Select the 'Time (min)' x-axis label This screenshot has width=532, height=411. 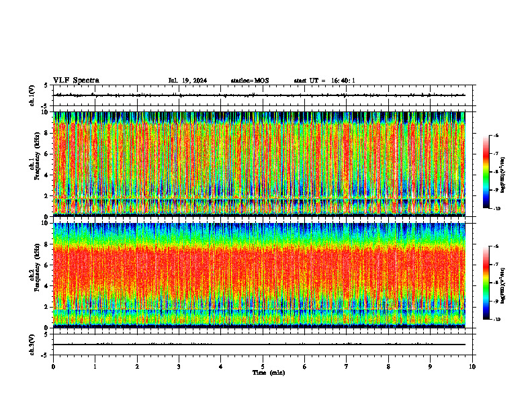(269, 373)
